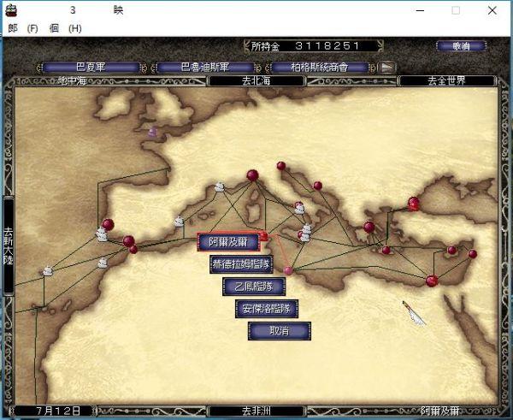Select the white ship icon near Marseille
Viewport: 513px width, 420px height.
tap(219, 186)
